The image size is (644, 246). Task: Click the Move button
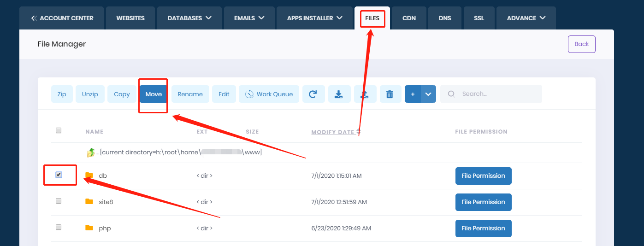pos(154,94)
